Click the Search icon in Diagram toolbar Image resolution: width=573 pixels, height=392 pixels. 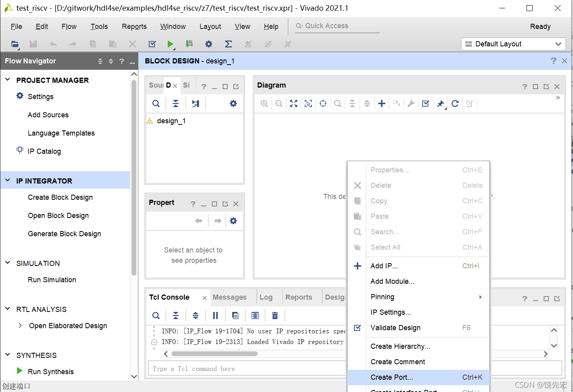click(x=338, y=103)
